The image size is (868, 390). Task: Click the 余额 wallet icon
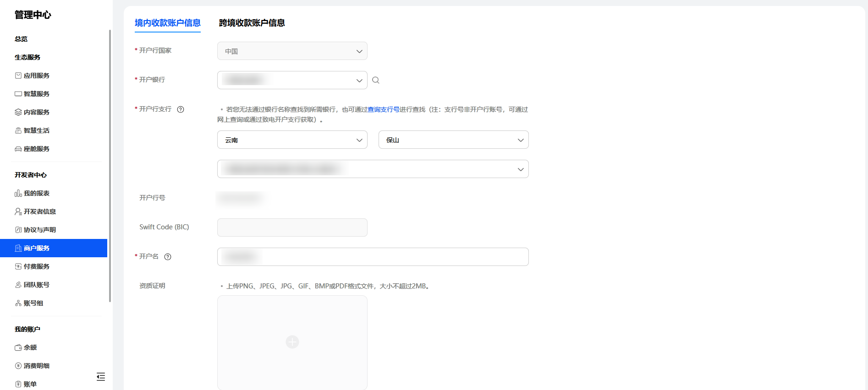point(18,347)
